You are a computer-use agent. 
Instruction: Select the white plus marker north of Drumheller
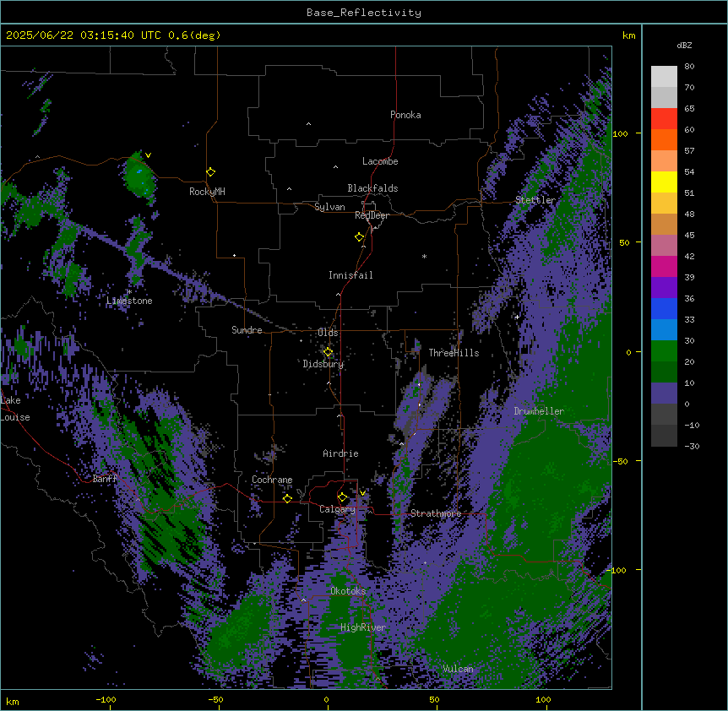(517, 317)
